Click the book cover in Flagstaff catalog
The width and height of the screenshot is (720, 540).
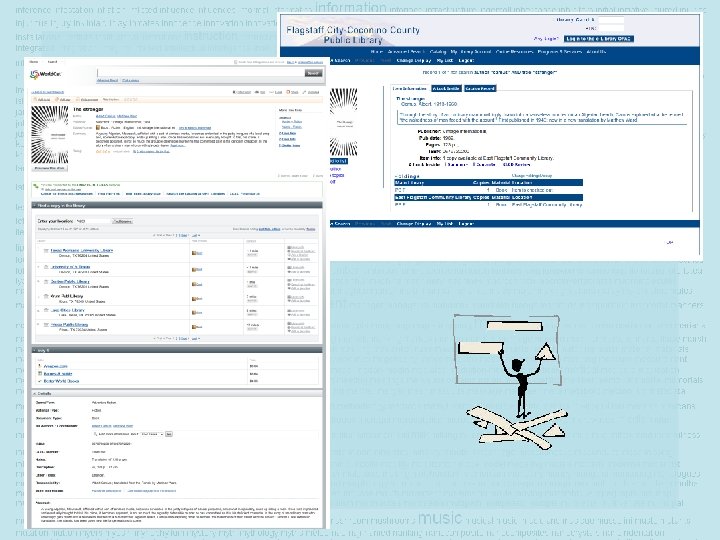click(x=343, y=122)
